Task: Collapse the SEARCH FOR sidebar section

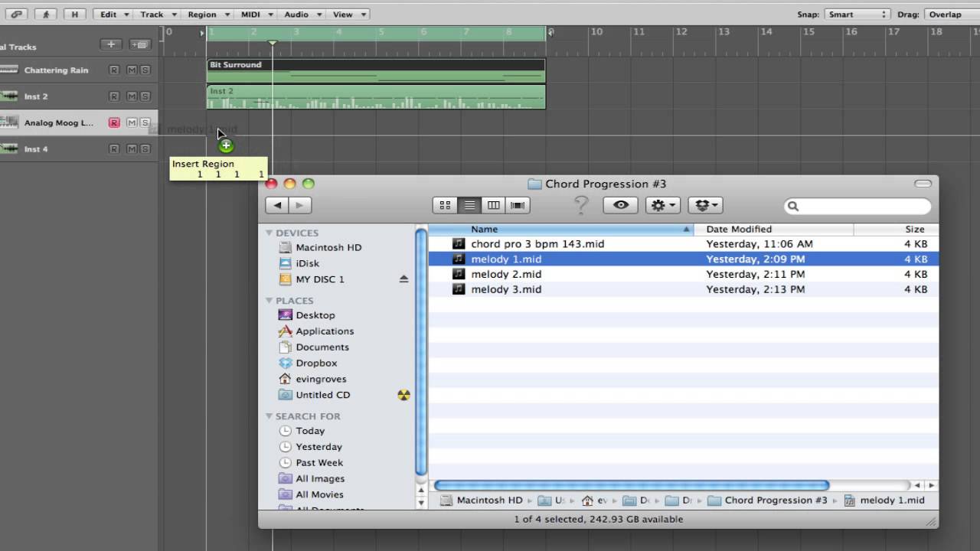Action: pyautogui.click(x=269, y=416)
